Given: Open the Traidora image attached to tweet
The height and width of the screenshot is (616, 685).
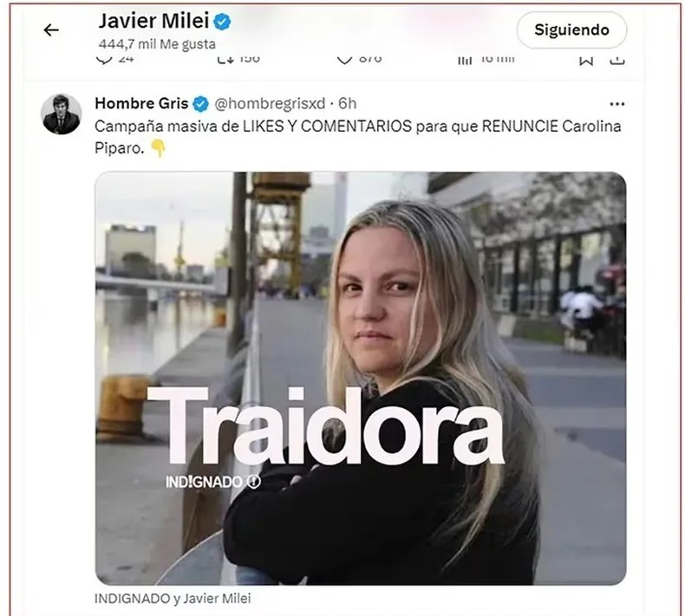Looking at the screenshot, I should point(361,379).
